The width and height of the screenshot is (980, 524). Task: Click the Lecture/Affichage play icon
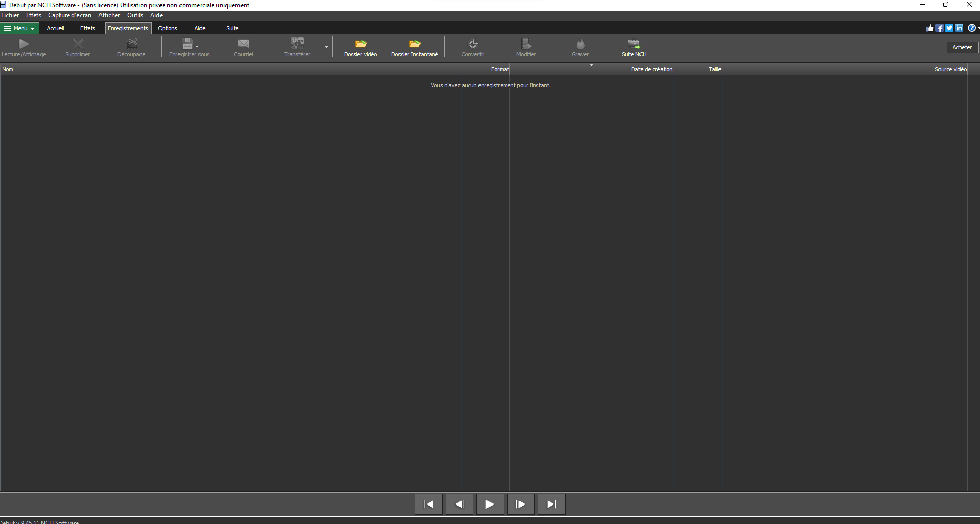[x=24, y=44]
